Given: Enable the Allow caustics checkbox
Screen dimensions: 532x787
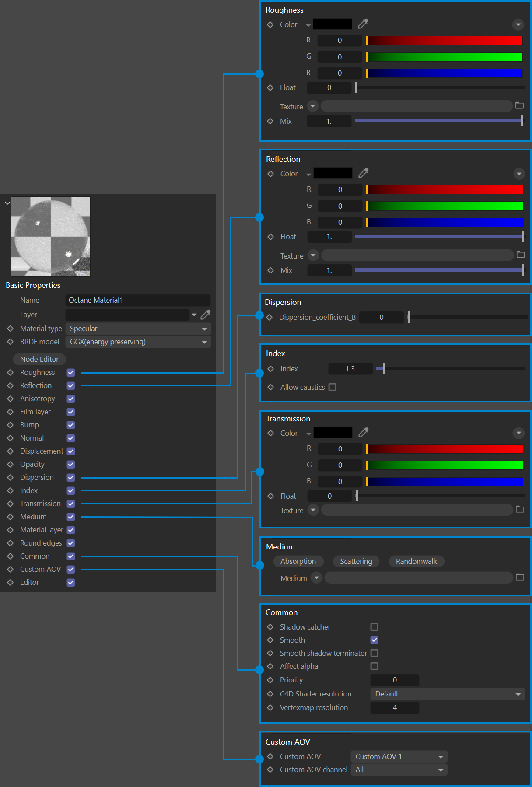Looking at the screenshot, I should pyautogui.click(x=332, y=387).
